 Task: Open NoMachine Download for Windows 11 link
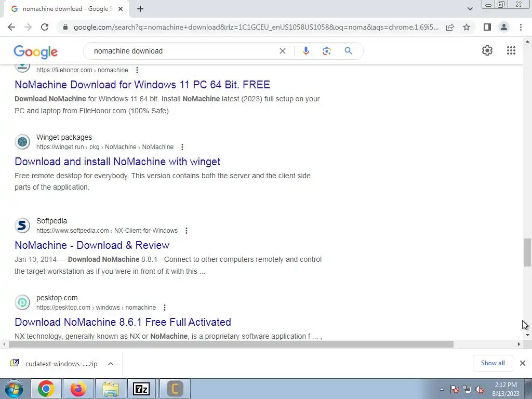pyautogui.click(x=142, y=85)
